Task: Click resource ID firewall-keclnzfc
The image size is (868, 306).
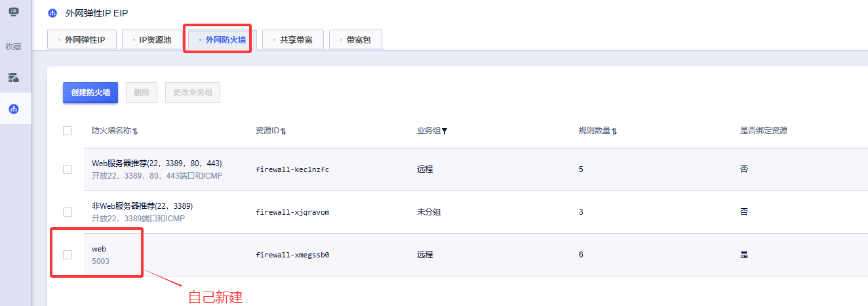Action: coord(292,169)
